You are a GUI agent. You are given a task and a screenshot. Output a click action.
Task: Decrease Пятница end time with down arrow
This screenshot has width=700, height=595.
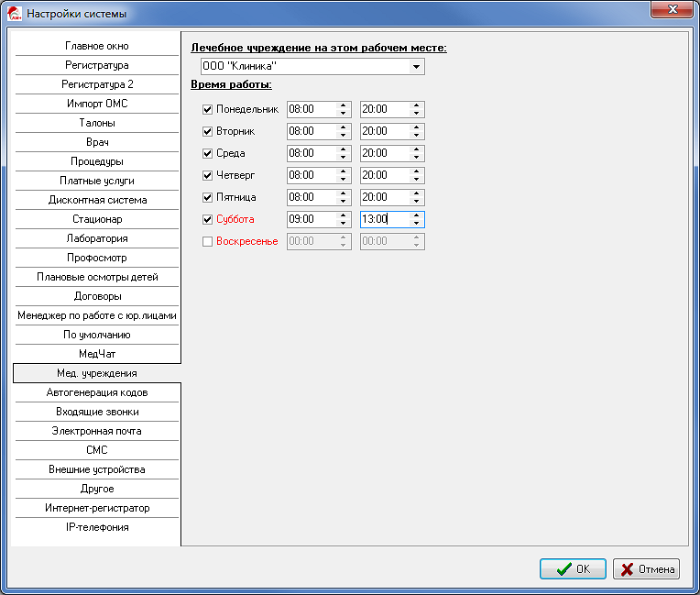click(x=416, y=201)
